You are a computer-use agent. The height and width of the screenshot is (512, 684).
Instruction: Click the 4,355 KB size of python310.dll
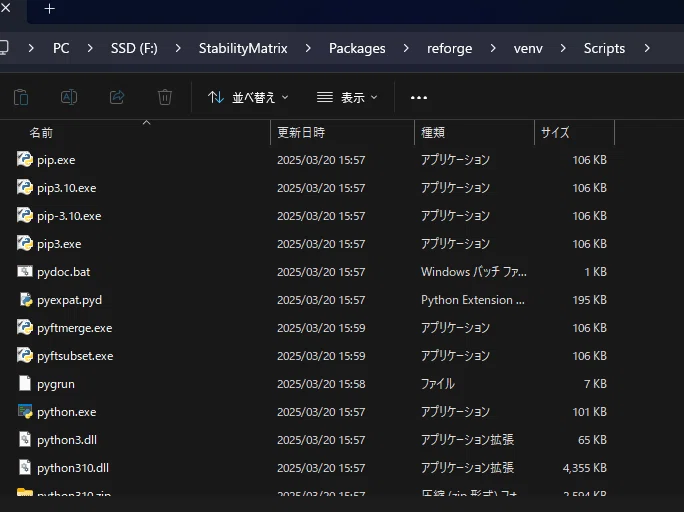click(x=585, y=468)
